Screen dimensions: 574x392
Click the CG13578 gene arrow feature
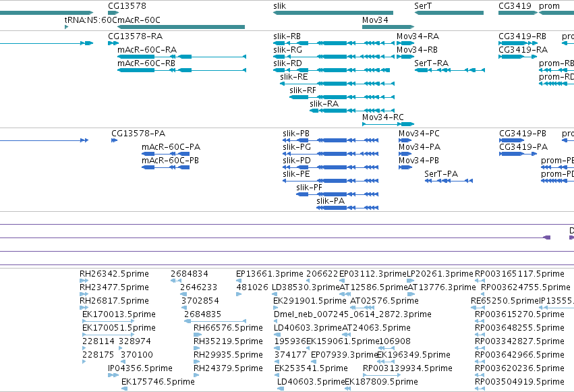pos(113,13)
